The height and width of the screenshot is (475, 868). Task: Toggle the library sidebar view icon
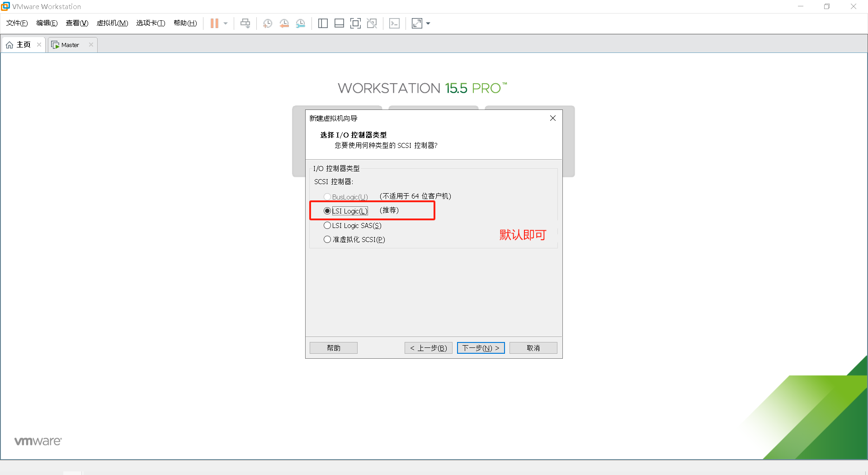323,24
